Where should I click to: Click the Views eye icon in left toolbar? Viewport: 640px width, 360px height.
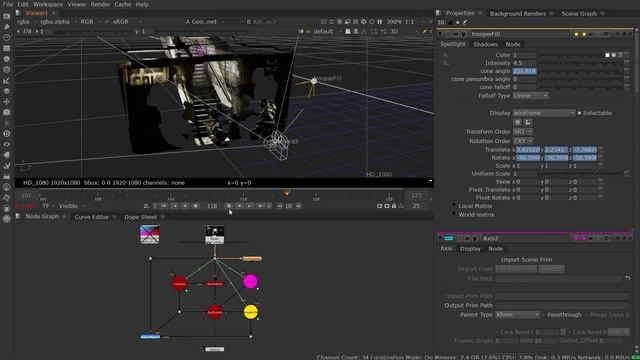click(x=7, y=144)
